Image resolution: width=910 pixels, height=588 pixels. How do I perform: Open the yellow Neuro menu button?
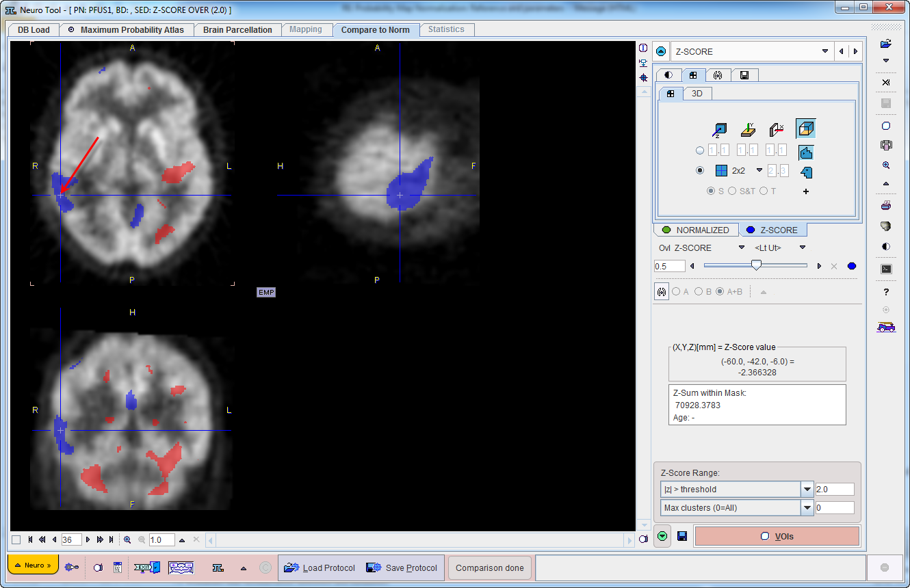point(33,565)
